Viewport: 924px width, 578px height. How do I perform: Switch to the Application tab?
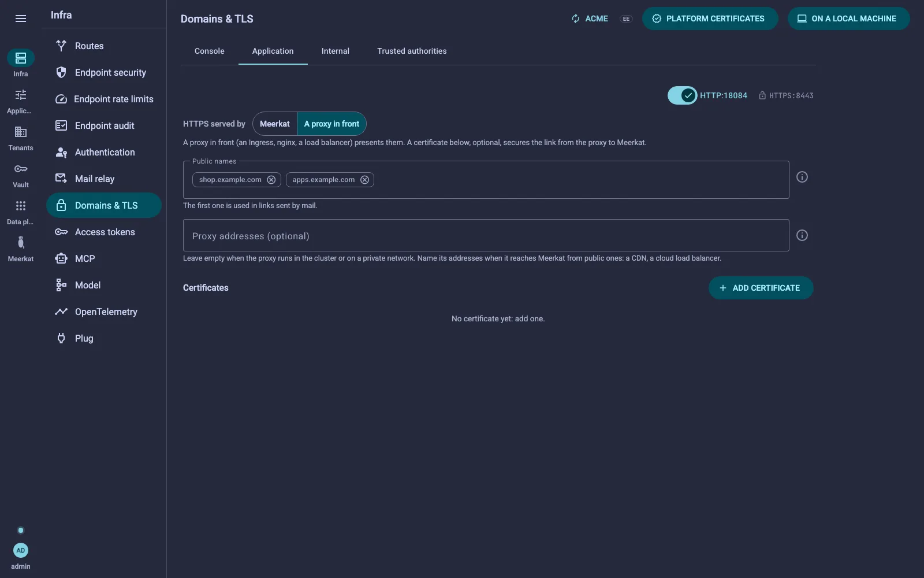tap(273, 51)
